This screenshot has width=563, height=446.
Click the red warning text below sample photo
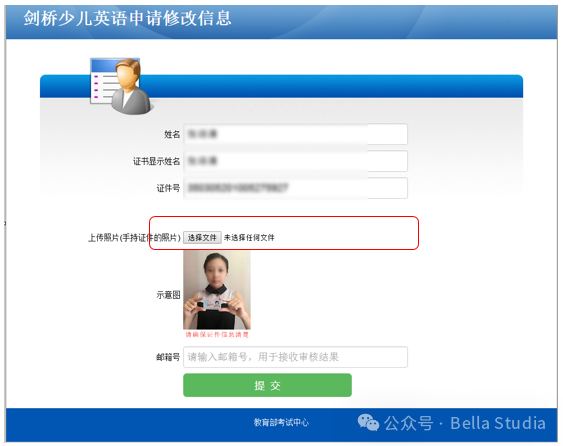pos(217,335)
